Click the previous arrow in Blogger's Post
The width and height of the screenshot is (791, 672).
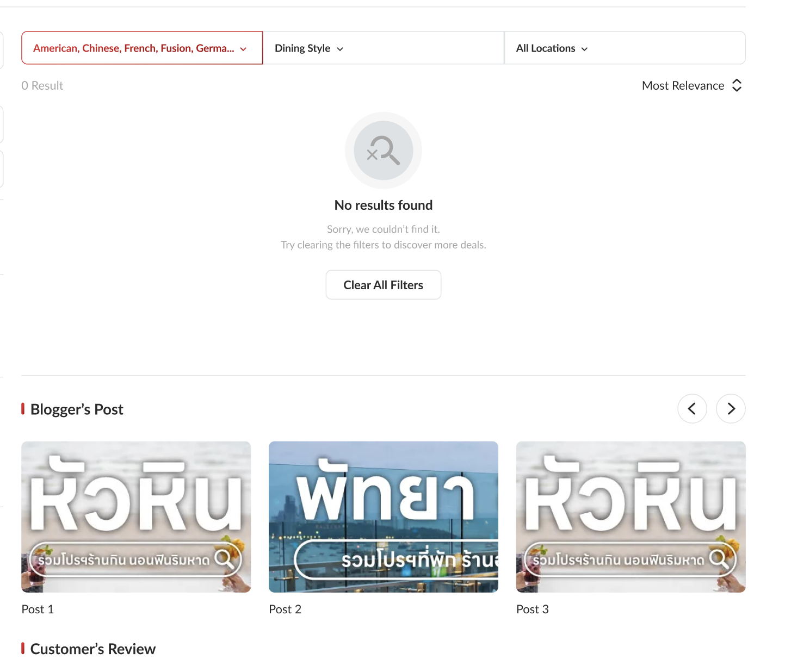[692, 408]
